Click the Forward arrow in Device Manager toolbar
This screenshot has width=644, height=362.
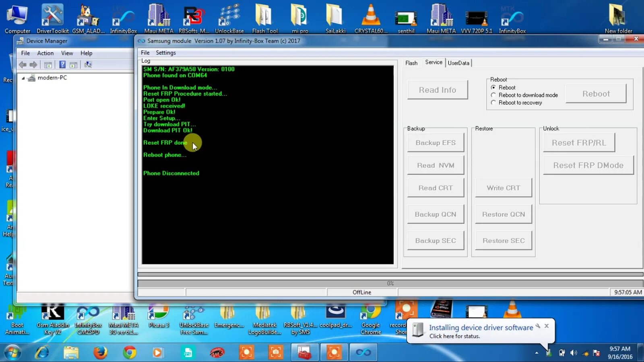pyautogui.click(x=33, y=65)
